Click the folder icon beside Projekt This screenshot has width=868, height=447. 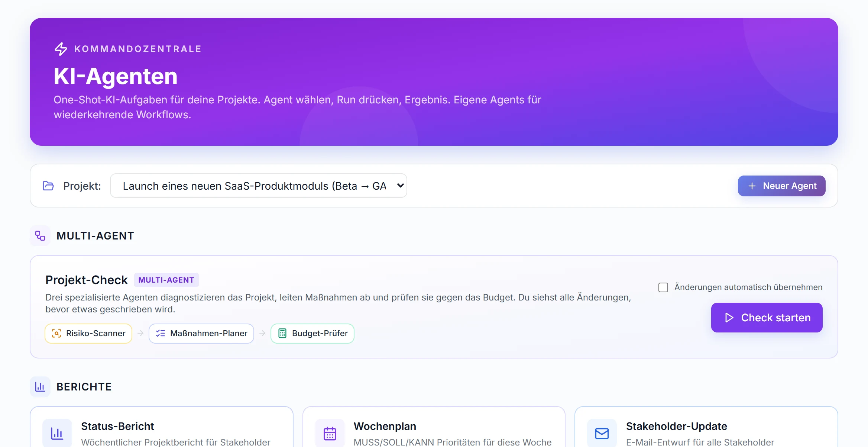pos(48,186)
